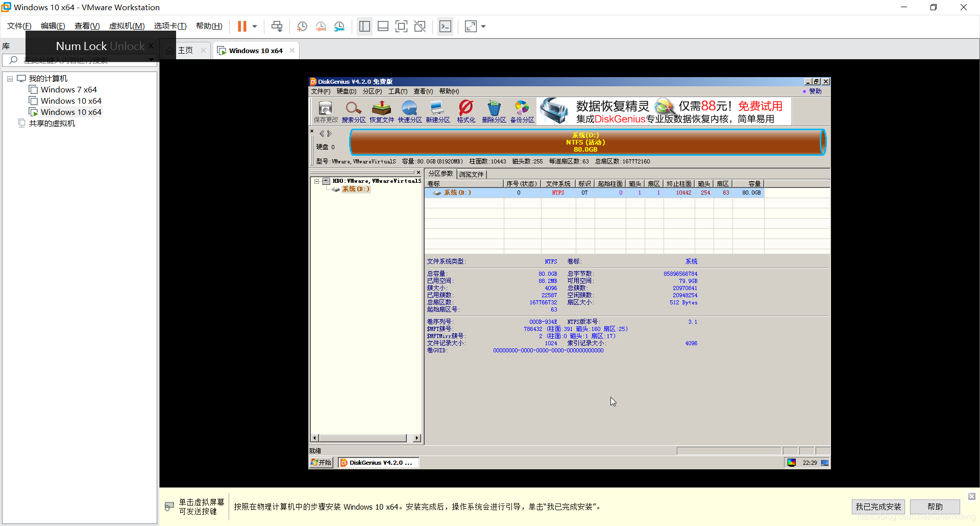Screen dimensions: 980x526
Task: Toggle the console view button
Action: pyautogui.click(x=445, y=26)
